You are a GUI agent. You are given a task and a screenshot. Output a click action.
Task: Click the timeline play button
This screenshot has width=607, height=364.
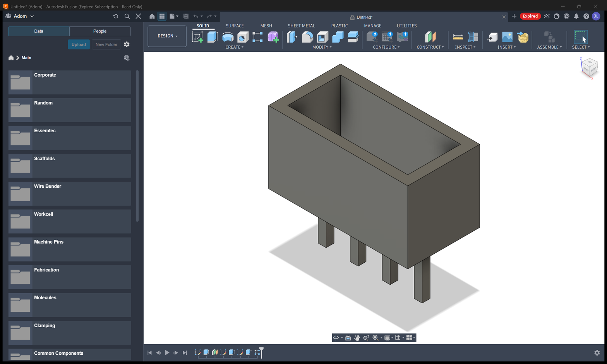pos(167,353)
